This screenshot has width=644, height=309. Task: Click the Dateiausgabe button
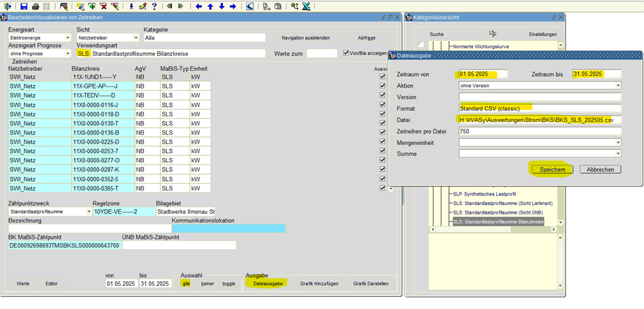[x=268, y=283]
